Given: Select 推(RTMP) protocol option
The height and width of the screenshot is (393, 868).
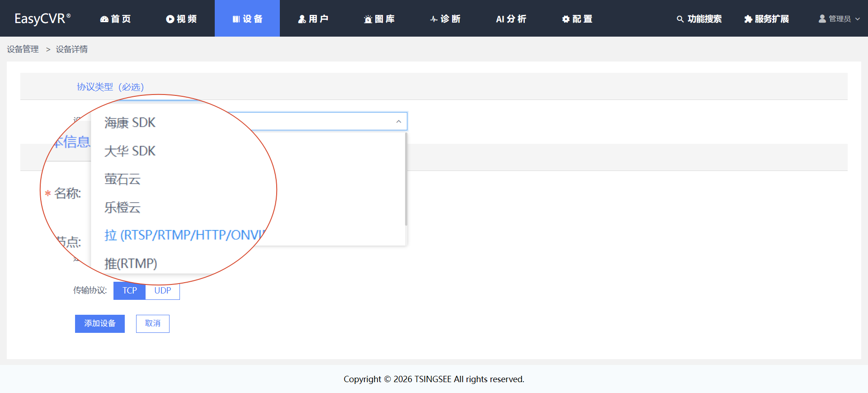Looking at the screenshot, I should [x=131, y=263].
